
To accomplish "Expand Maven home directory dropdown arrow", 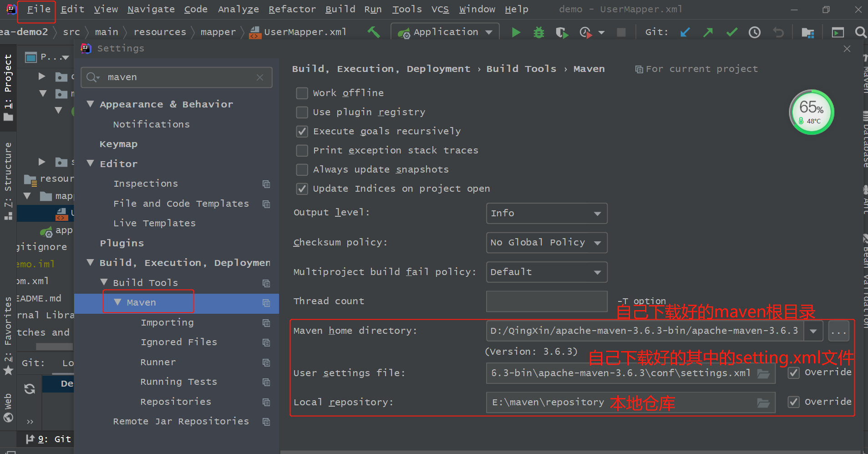I will tap(813, 331).
